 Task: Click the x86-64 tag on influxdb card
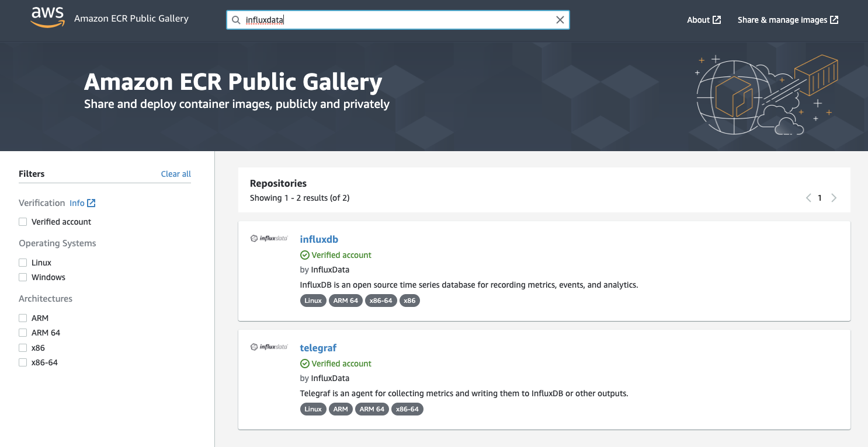(381, 301)
